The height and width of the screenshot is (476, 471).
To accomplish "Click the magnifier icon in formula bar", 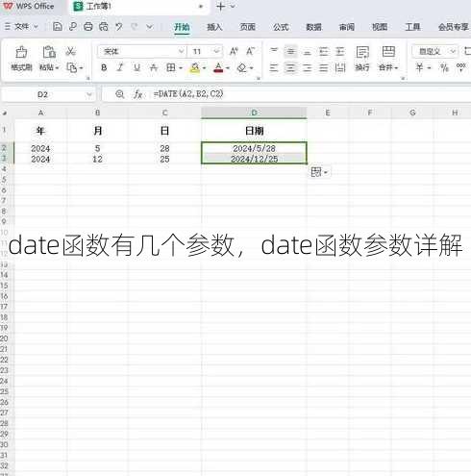I will (120, 94).
